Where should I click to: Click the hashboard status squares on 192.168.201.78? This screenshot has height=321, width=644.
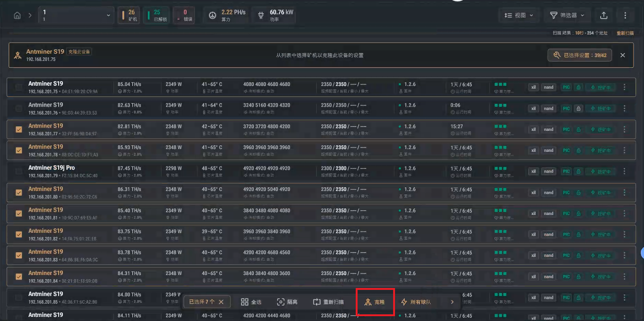pos(500,148)
